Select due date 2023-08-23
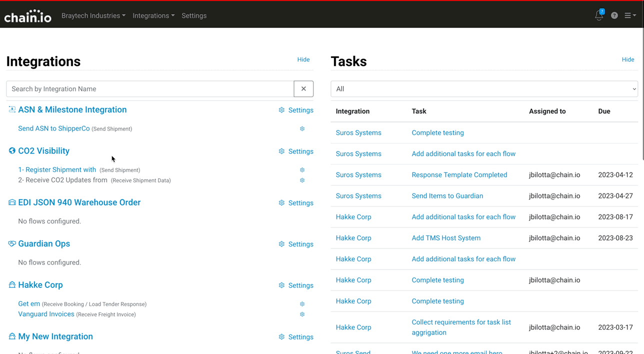Screen dimensions: 644x354 pos(615,238)
